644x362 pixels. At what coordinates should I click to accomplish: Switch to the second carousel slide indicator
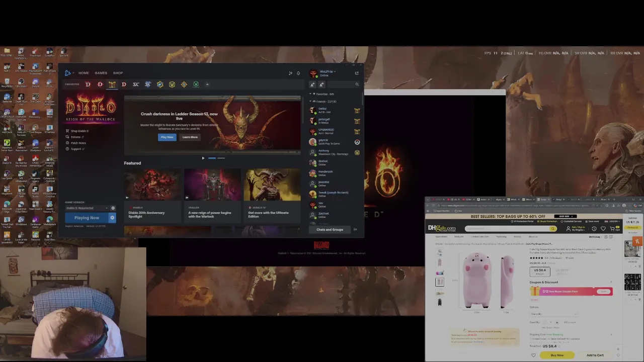tap(221, 158)
